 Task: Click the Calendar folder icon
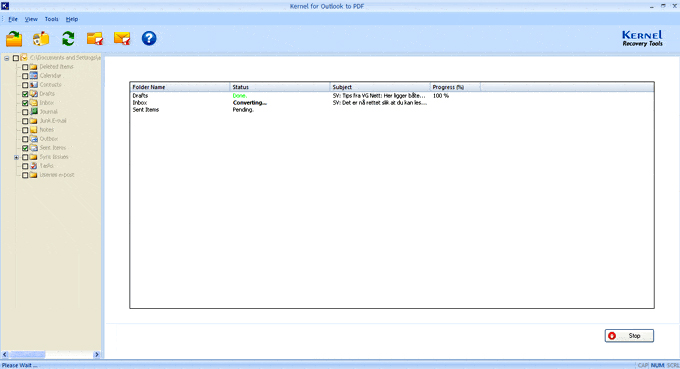tap(33, 76)
